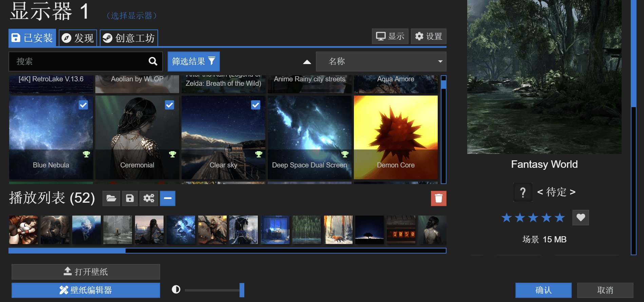Open playlist settings gears icon
The width and height of the screenshot is (644, 302).
149,198
